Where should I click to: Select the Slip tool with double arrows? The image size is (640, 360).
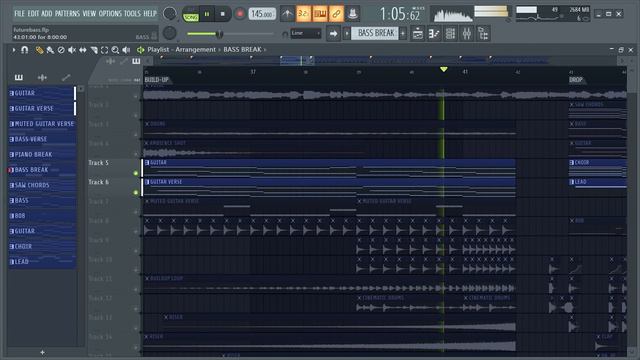pyautogui.click(x=83, y=50)
